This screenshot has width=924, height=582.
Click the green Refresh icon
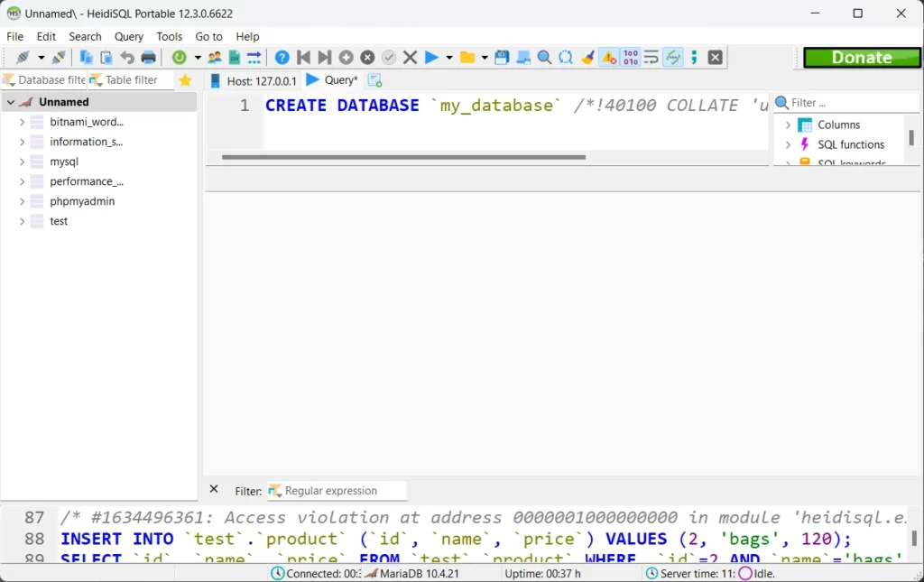(x=180, y=57)
